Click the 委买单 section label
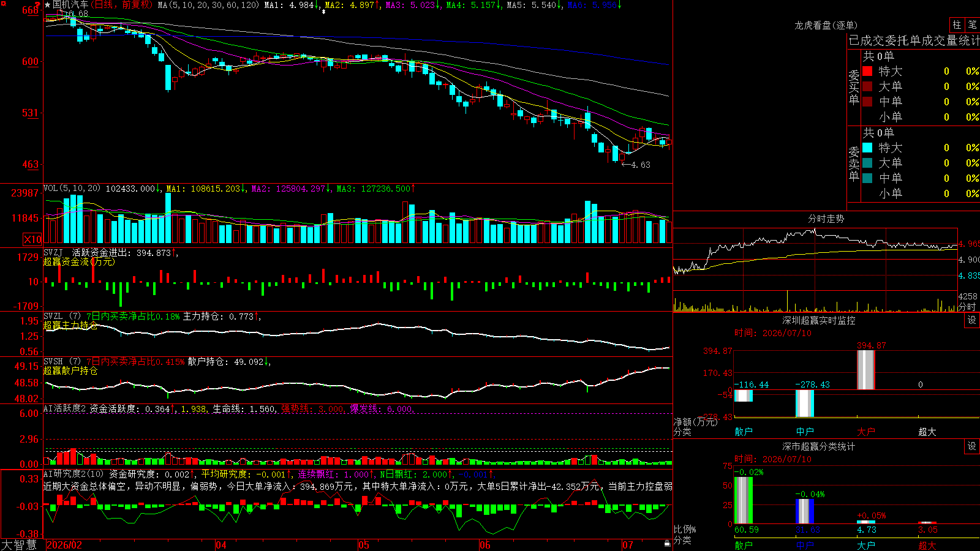 coord(854,87)
